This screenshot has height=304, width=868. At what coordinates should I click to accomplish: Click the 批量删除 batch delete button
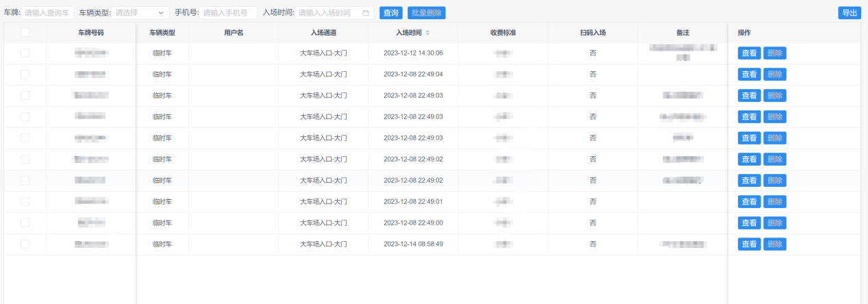tap(426, 12)
